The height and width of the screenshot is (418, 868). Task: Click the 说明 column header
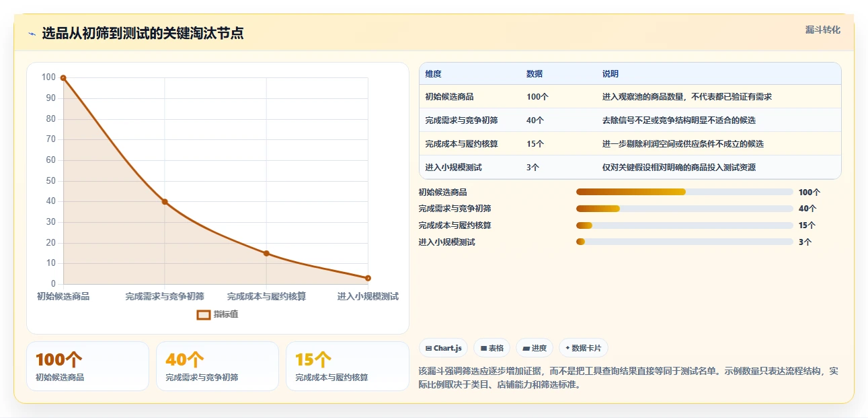[610, 74]
